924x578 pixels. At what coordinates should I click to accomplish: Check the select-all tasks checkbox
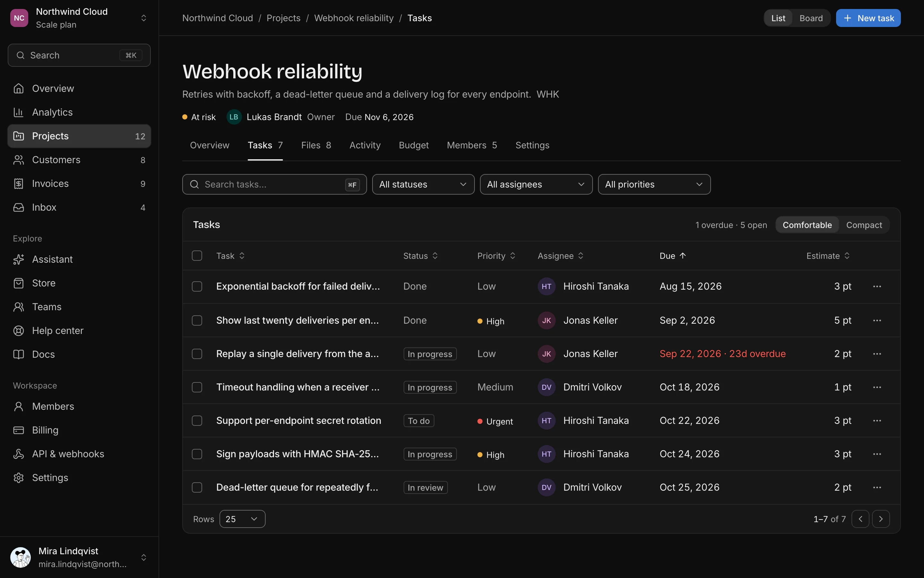[197, 256]
